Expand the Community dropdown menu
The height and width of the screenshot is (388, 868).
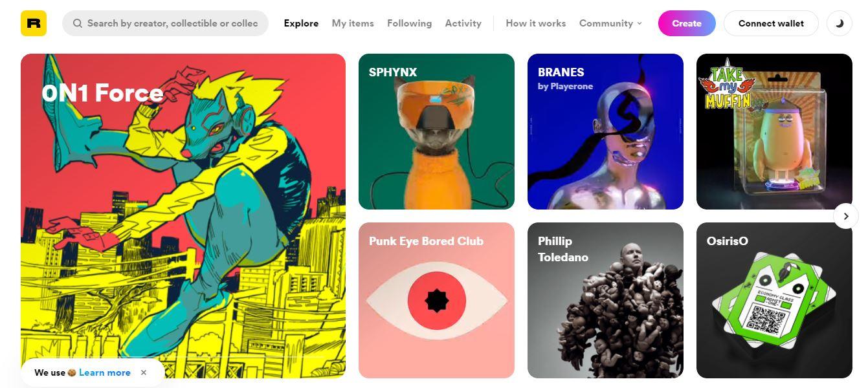point(610,23)
